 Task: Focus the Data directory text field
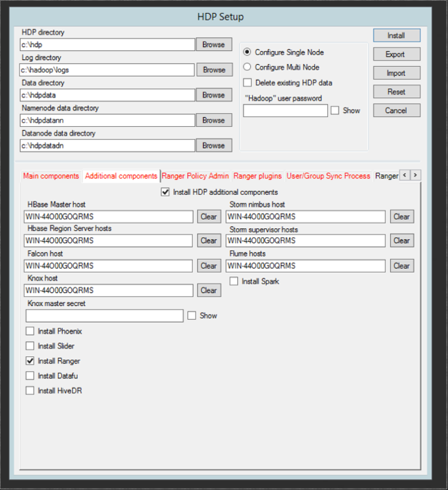pyautogui.click(x=108, y=95)
